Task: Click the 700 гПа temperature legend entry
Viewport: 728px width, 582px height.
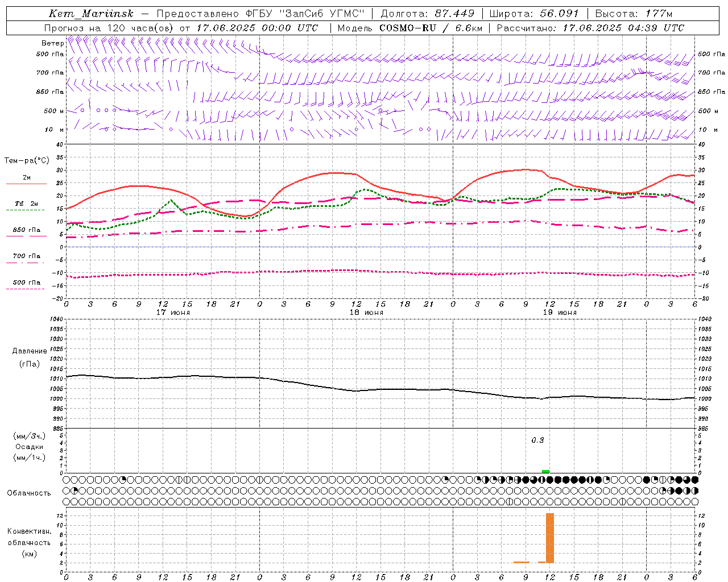Action: pyautogui.click(x=26, y=256)
